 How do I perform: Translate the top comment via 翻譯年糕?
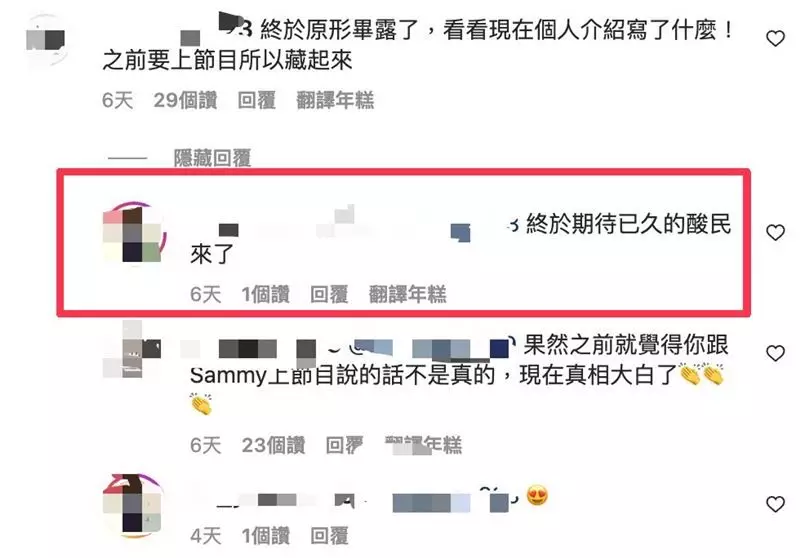(335, 100)
